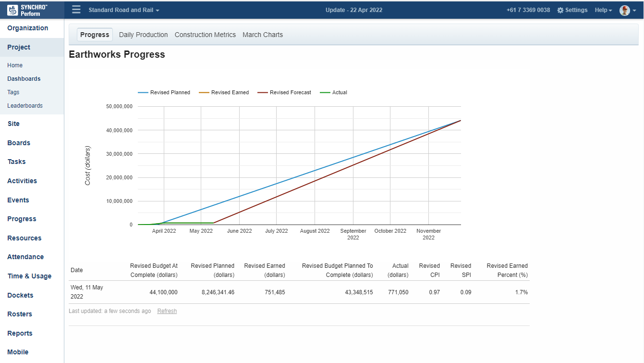This screenshot has height=363, width=644.
Task: Open Tasks in the sidebar
Action: [x=16, y=162]
